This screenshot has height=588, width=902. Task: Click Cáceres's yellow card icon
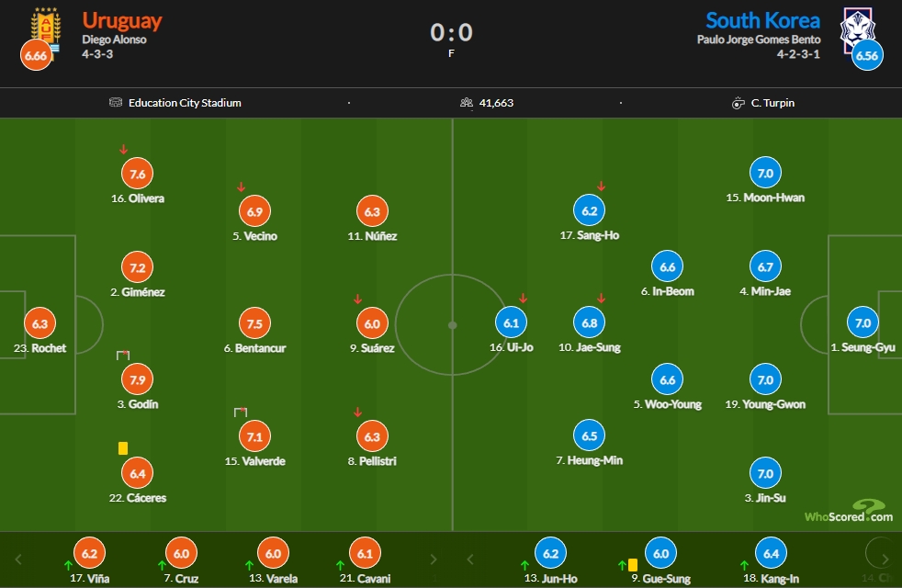[123, 448]
